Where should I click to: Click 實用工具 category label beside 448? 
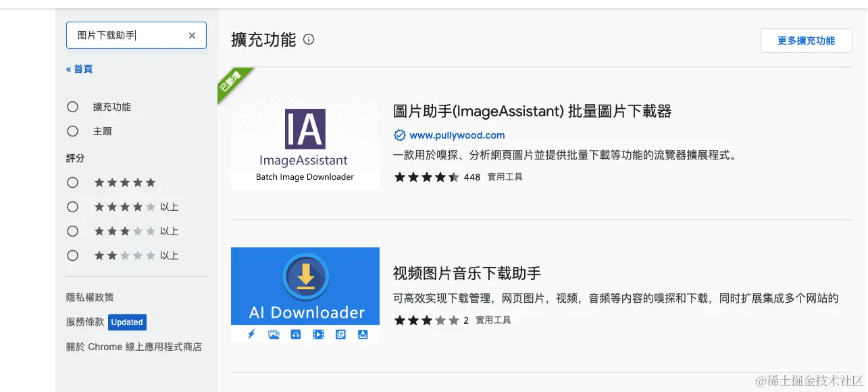point(505,177)
